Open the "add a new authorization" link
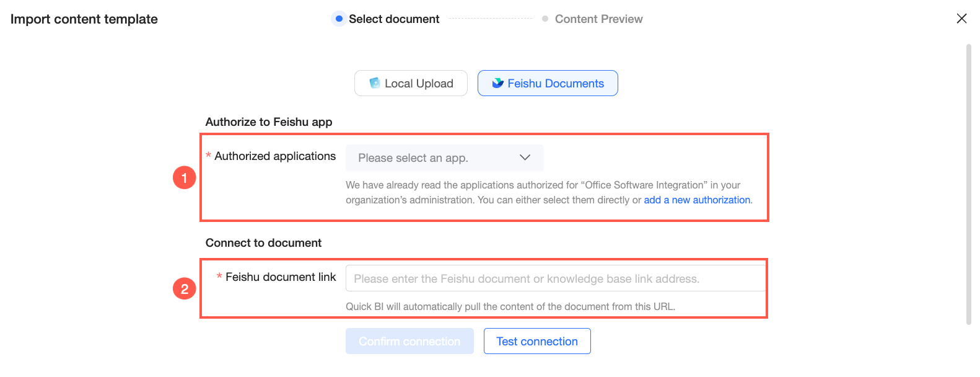The width and height of the screenshot is (980, 377). (697, 200)
